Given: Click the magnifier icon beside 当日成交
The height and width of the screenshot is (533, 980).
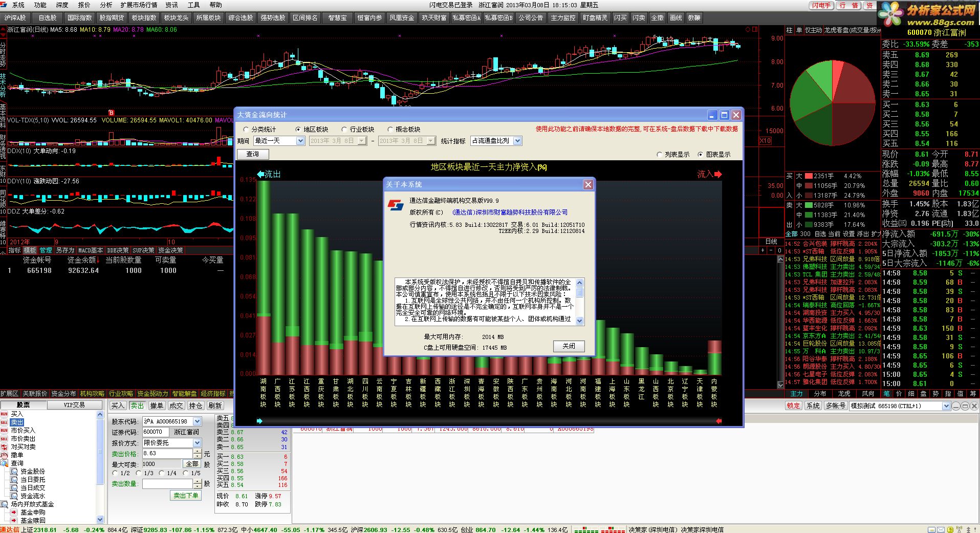Looking at the screenshot, I should [x=14, y=488].
